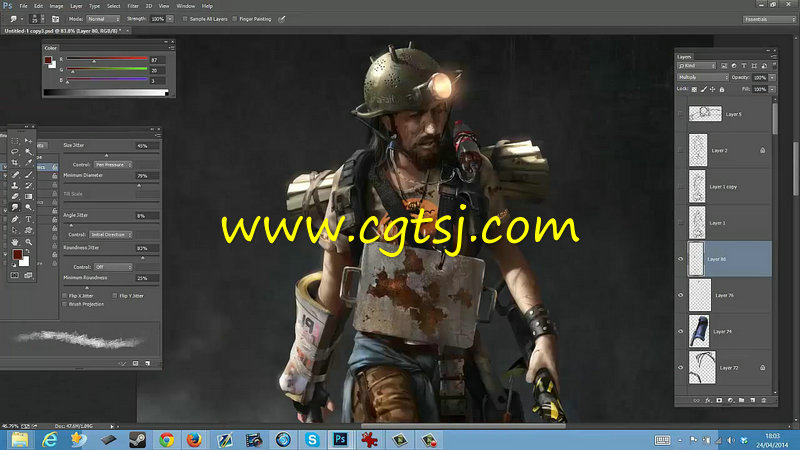Select the Move tool
The image size is (800, 450).
29,140
